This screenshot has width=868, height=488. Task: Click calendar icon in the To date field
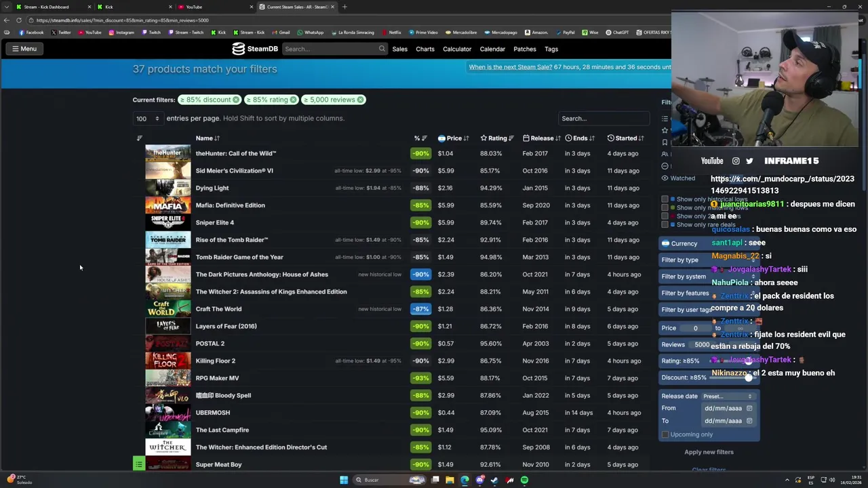click(x=749, y=421)
